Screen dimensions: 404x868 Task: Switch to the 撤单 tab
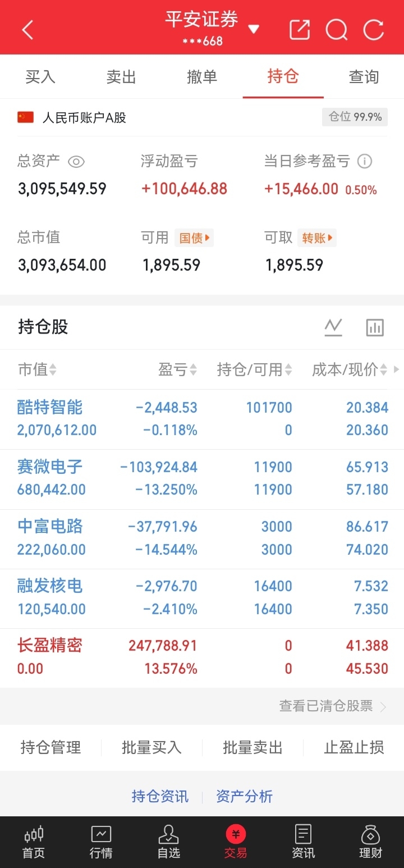[x=202, y=77]
